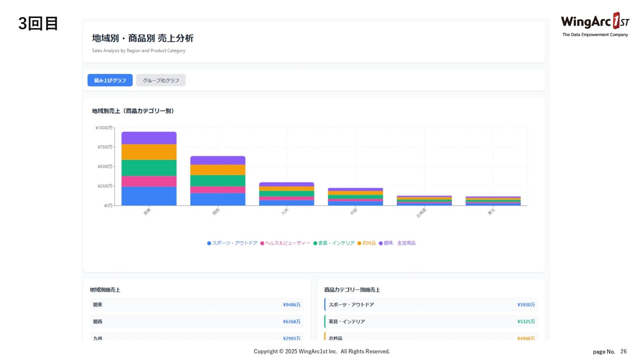Toggle スポーツ・アウトドア legend item
The image size is (644, 362).
click(x=232, y=243)
